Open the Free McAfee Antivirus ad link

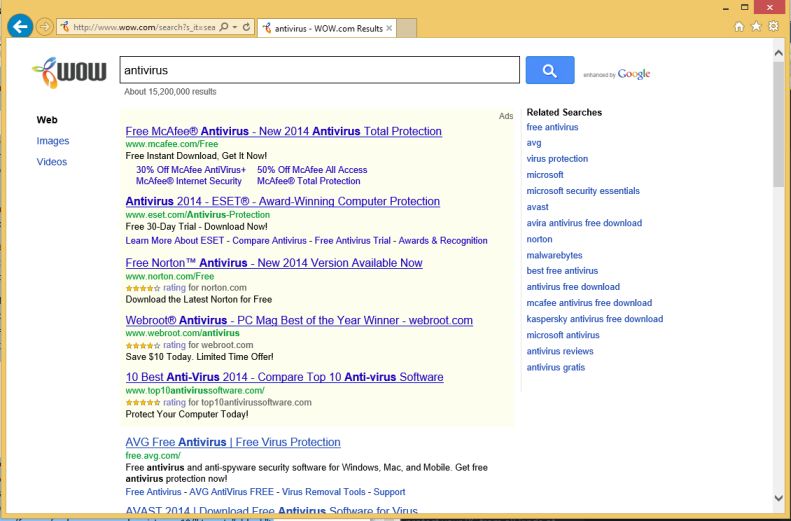[x=284, y=131]
